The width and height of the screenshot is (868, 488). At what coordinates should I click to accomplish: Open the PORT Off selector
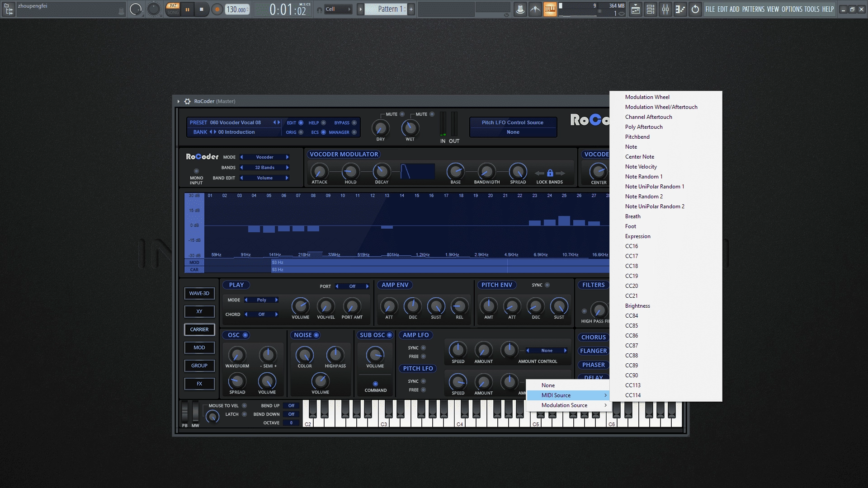click(352, 286)
